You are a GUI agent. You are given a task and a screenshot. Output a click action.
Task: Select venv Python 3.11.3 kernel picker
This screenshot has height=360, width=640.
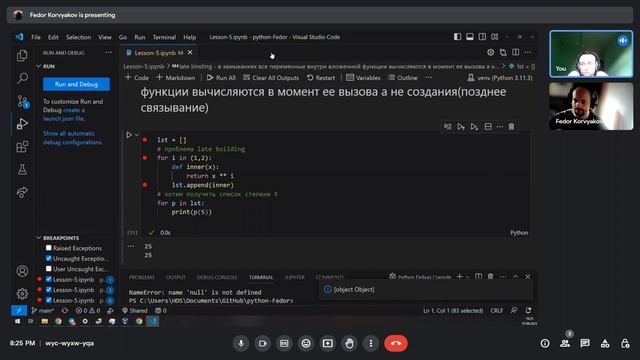click(x=500, y=78)
